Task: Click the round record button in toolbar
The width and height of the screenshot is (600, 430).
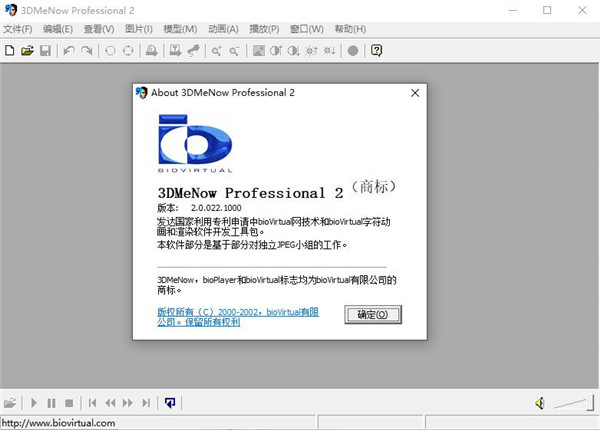Action: coord(352,50)
